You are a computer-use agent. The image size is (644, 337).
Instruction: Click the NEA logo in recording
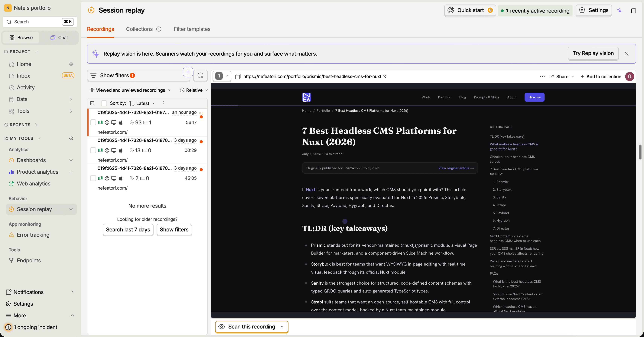coord(307,97)
